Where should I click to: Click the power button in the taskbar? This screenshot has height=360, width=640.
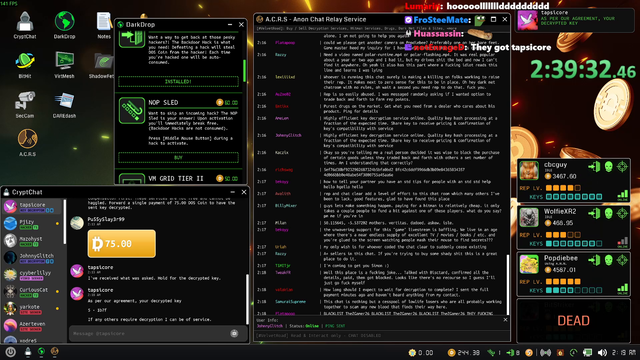(x=11, y=352)
